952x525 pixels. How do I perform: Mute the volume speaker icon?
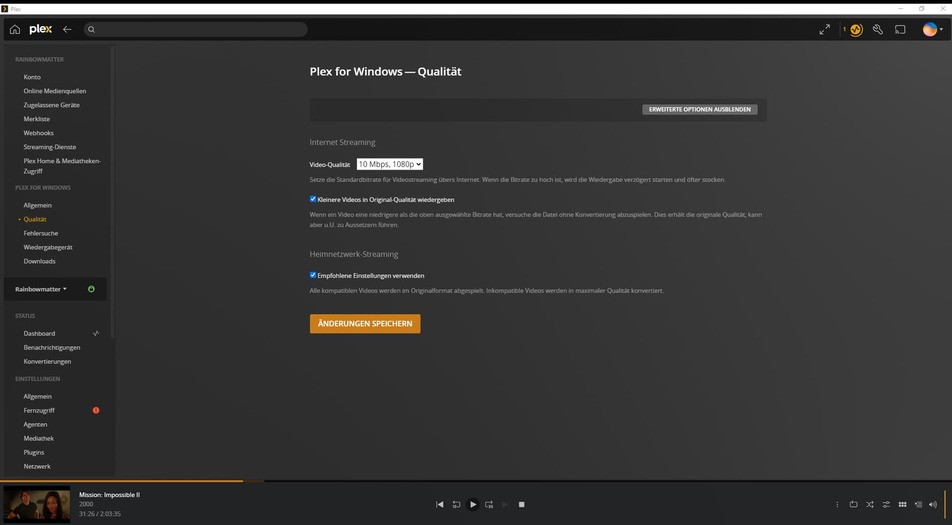click(x=933, y=504)
